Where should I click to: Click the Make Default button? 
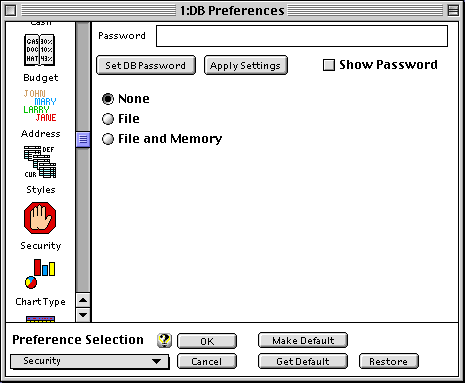click(x=303, y=341)
